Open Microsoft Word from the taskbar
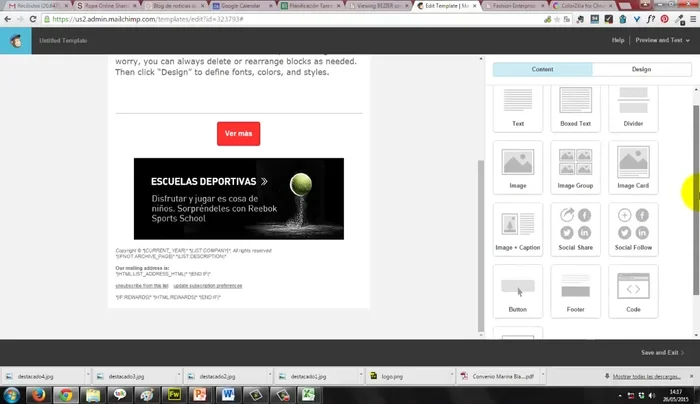The width and height of the screenshot is (700, 404). [x=228, y=395]
